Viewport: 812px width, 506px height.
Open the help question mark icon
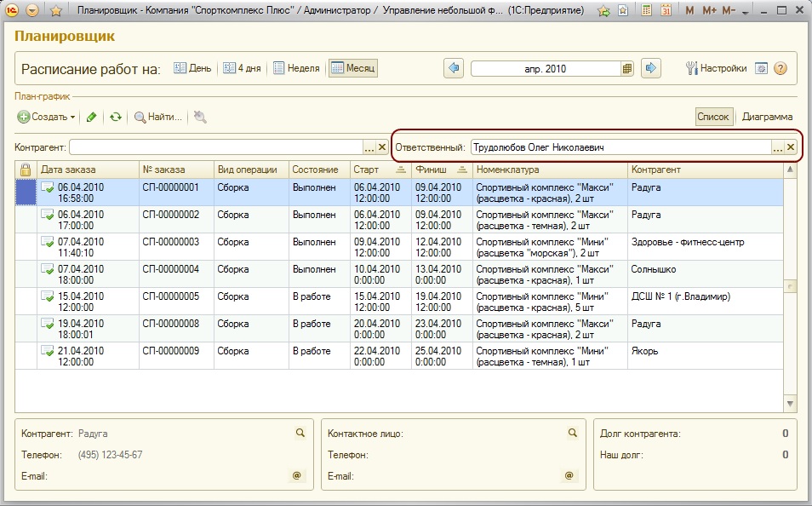pyautogui.click(x=780, y=69)
